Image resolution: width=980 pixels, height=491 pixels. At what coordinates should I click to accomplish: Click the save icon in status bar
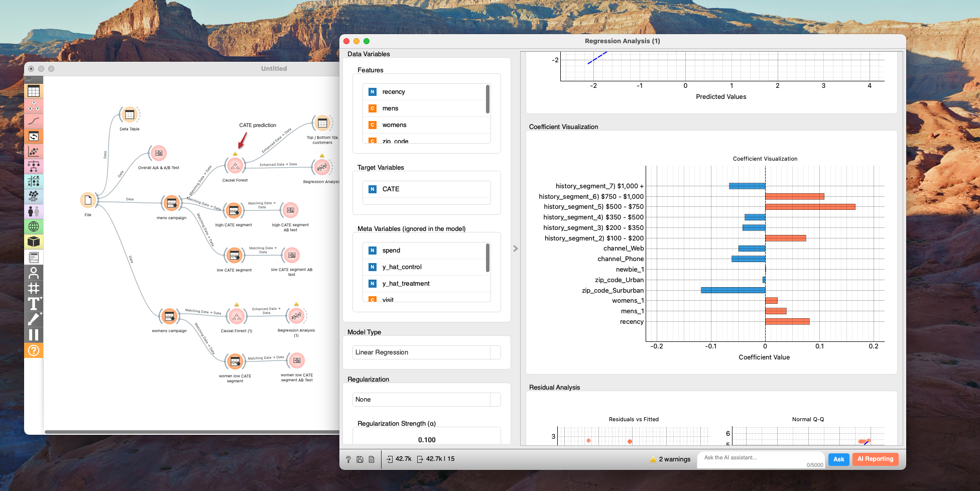(x=360, y=459)
